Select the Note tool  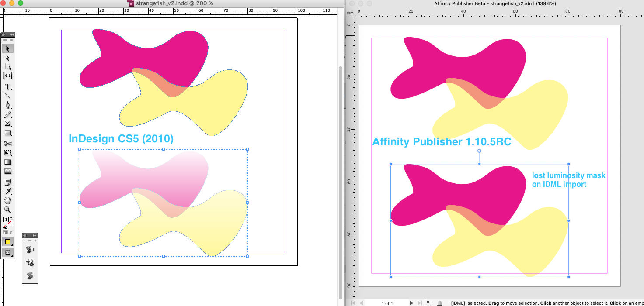click(x=8, y=182)
